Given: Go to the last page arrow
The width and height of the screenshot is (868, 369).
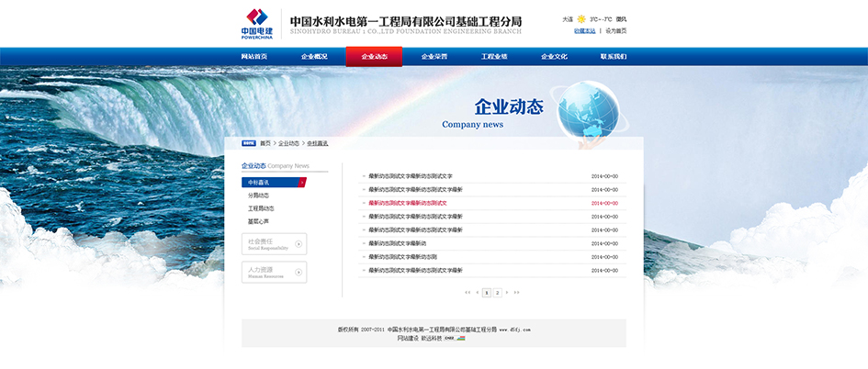Looking at the screenshot, I should click(x=517, y=293).
